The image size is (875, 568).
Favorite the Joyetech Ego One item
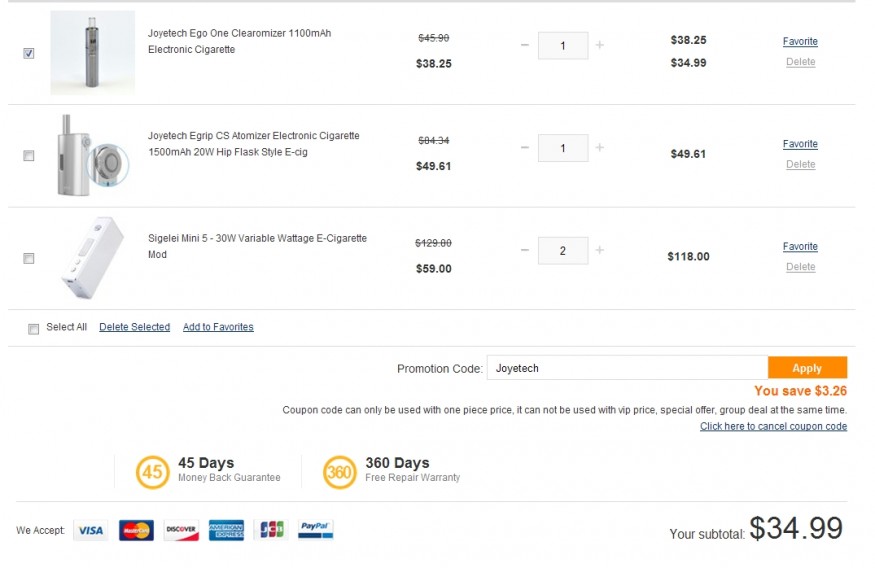(800, 41)
